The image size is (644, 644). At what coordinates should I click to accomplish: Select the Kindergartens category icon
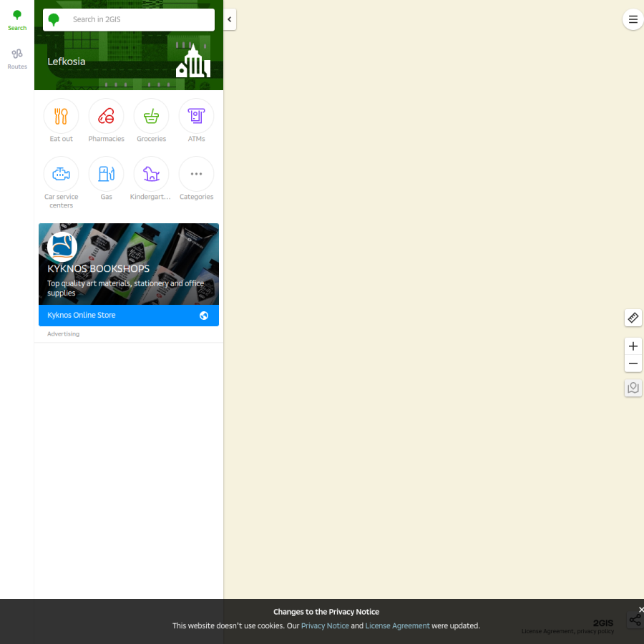click(x=151, y=174)
